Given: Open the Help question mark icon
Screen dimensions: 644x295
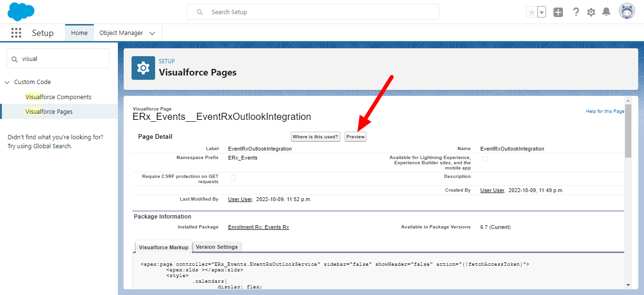Looking at the screenshot, I should tap(576, 12).
